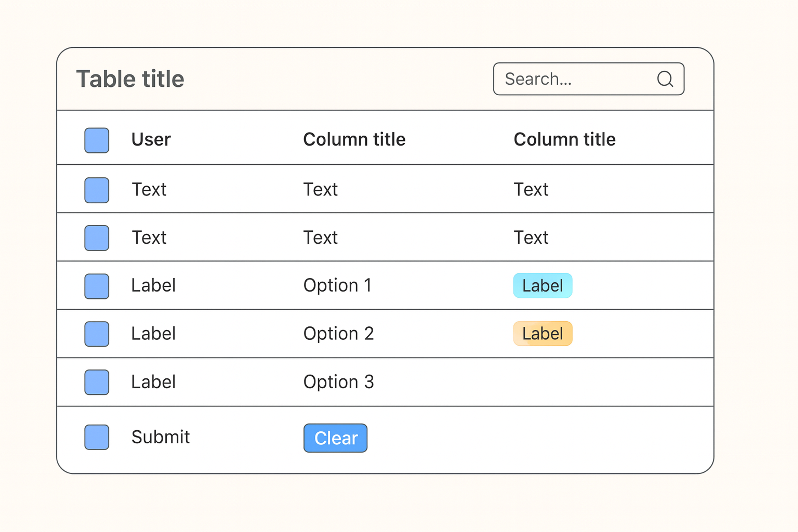Click the Submit text
This screenshot has height=532, width=798.
(x=160, y=437)
